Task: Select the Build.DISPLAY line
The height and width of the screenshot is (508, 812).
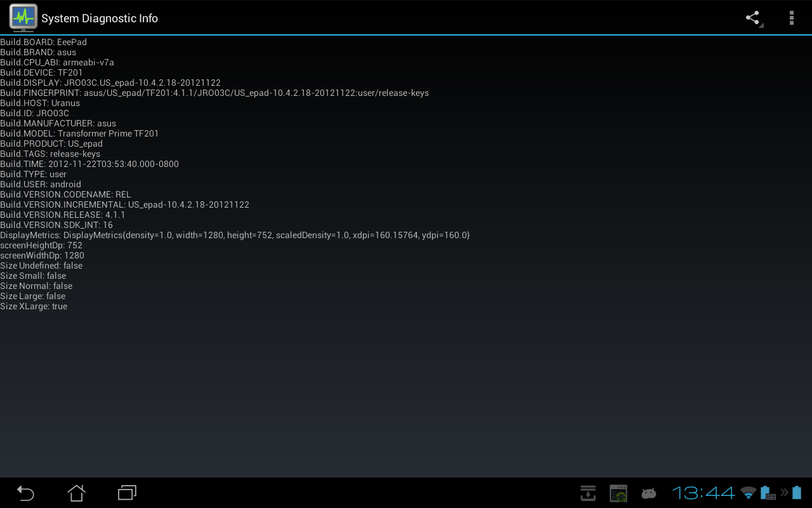Action: pos(110,83)
